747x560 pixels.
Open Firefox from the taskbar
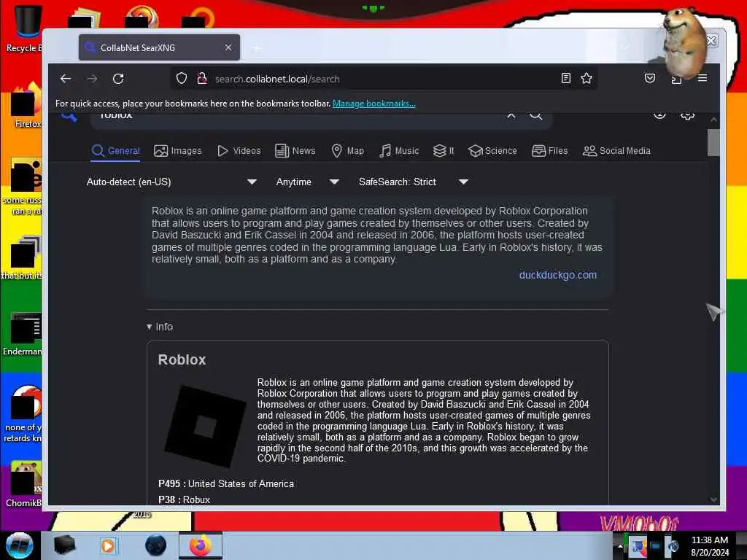(201, 545)
